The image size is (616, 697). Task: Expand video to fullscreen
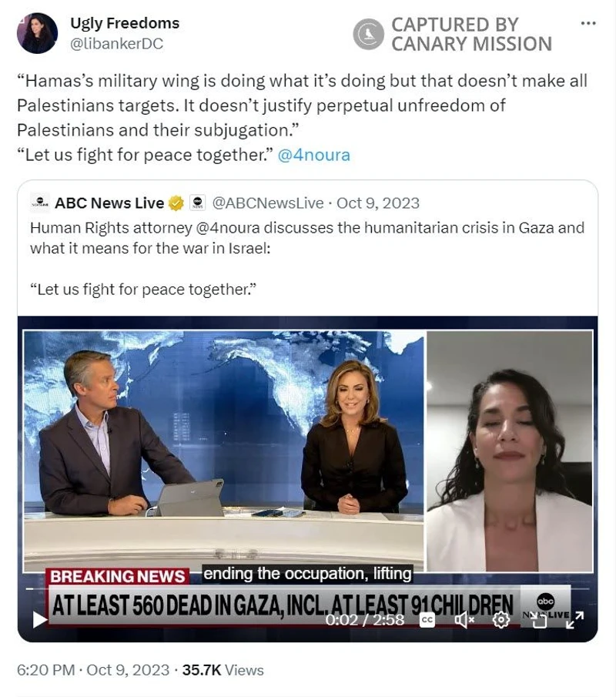coord(575,620)
